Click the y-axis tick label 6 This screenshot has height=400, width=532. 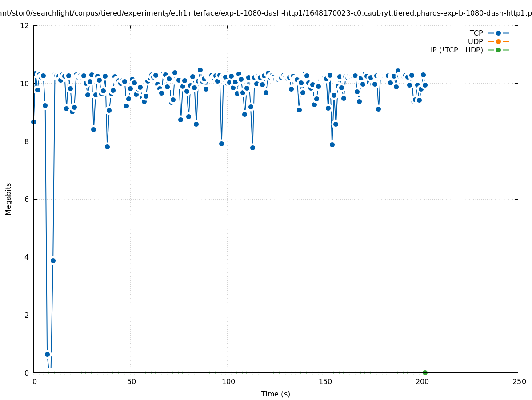coord(27,199)
